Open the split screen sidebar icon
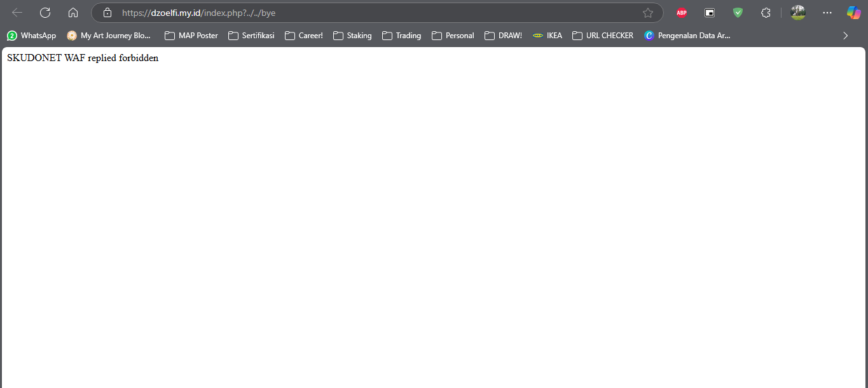868x388 pixels. (x=710, y=13)
